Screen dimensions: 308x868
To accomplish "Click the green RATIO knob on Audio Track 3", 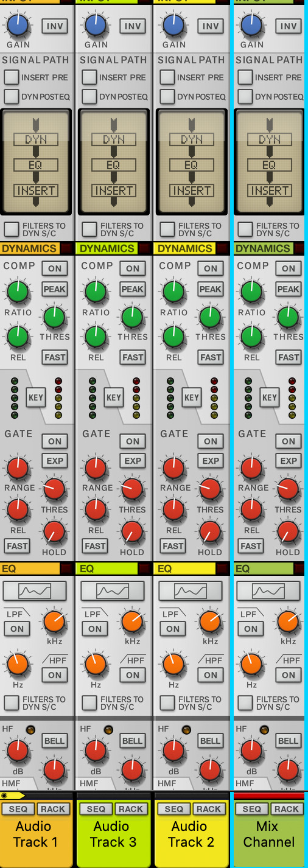I will [x=96, y=293].
